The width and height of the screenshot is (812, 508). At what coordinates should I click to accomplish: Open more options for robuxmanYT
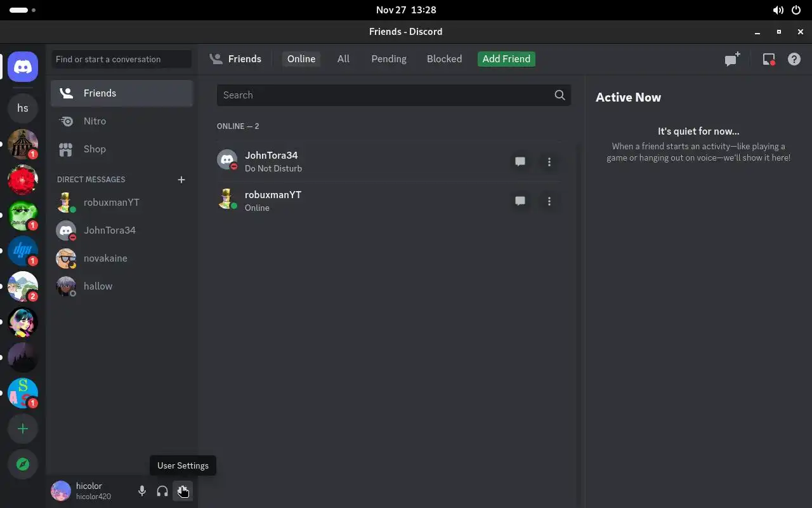[549, 201]
